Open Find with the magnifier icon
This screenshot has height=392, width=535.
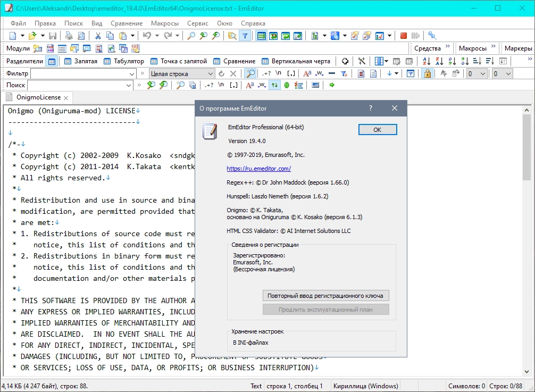191,36
